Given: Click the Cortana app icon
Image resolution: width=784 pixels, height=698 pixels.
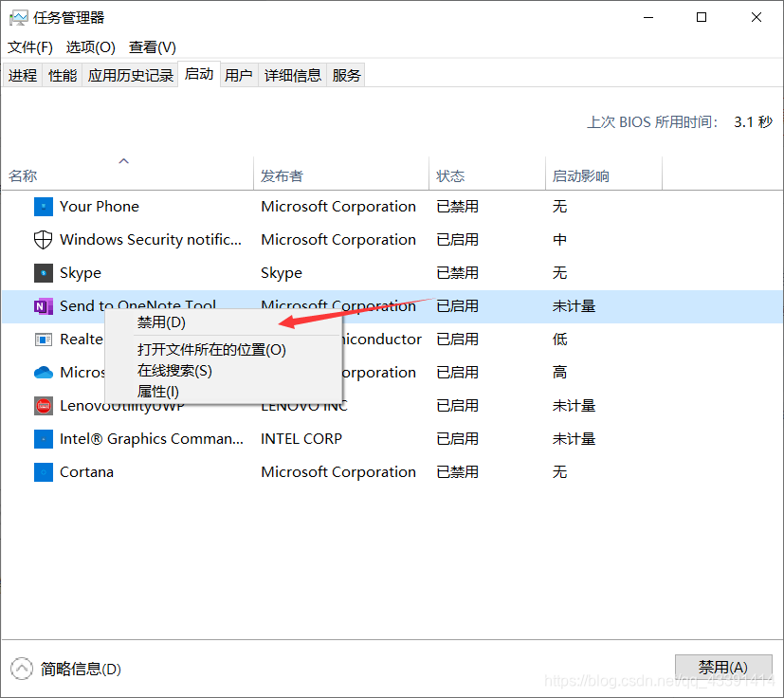Looking at the screenshot, I should click(44, 472).
